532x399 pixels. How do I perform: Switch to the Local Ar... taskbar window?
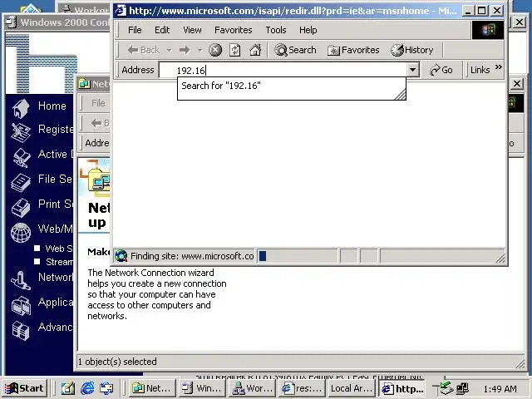[x=352, y=388]
